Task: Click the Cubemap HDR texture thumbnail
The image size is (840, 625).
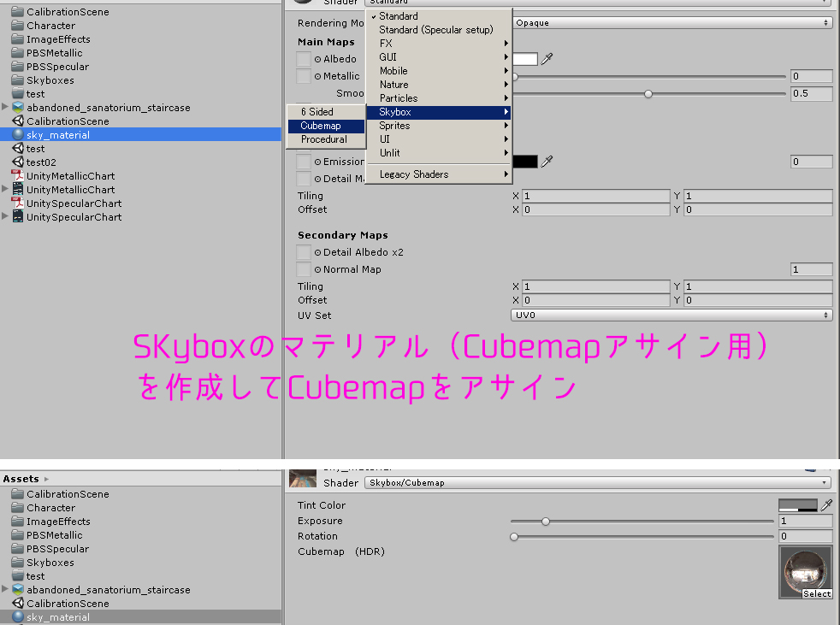Action: 805,571
